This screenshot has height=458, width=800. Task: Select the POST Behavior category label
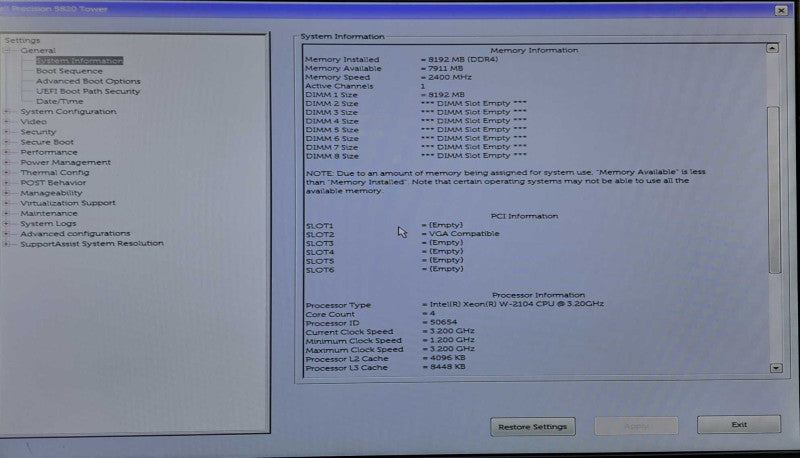53,183
